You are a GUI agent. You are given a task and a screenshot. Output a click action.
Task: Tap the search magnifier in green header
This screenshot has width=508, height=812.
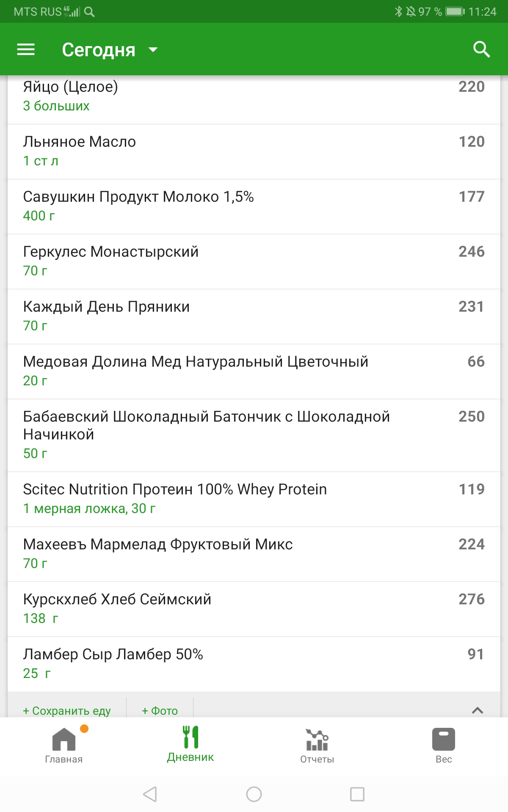click(x=481, y=50)
